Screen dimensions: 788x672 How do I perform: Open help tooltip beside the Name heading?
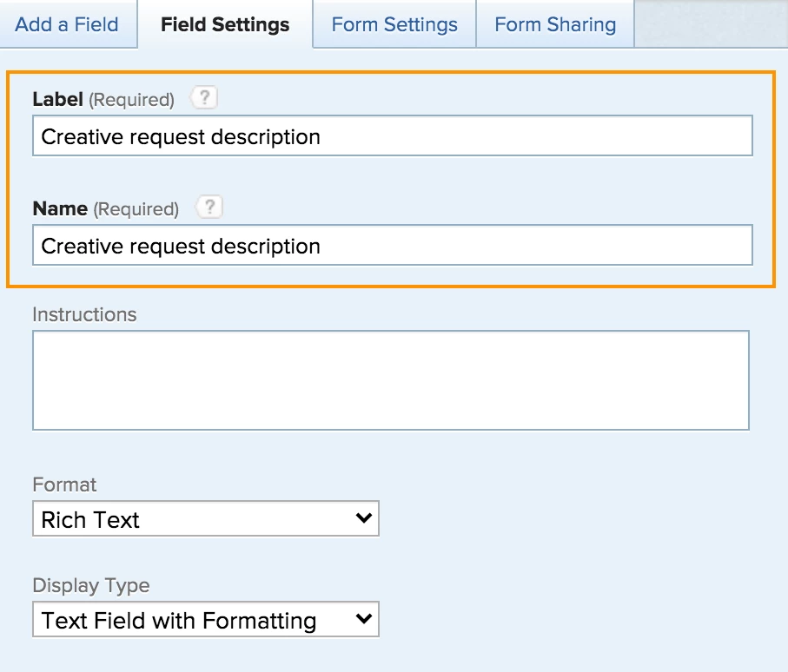209,208
